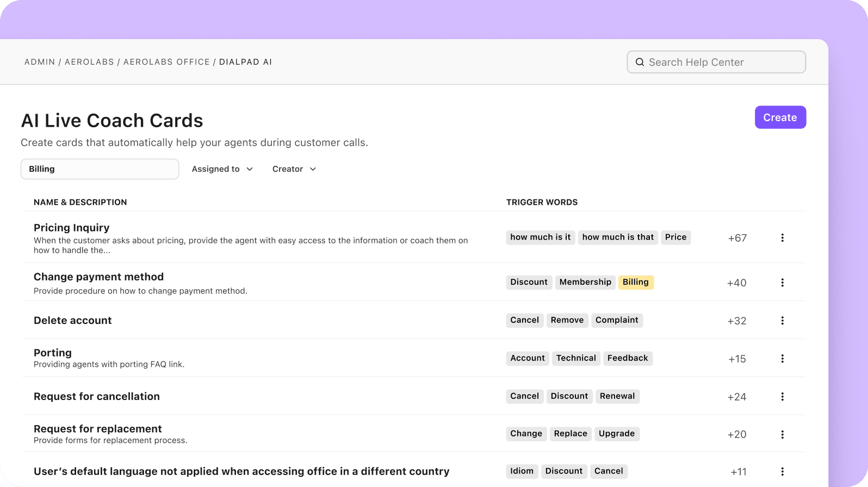The image size is (868, 487).
Task: Open the Porting card
Action: (x=52, y=353)
